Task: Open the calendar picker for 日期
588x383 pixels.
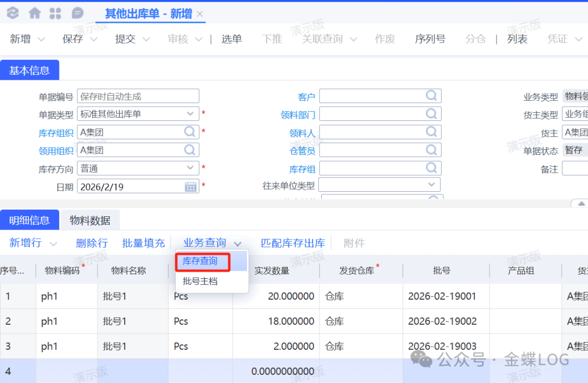Action: tap(191, 187)
